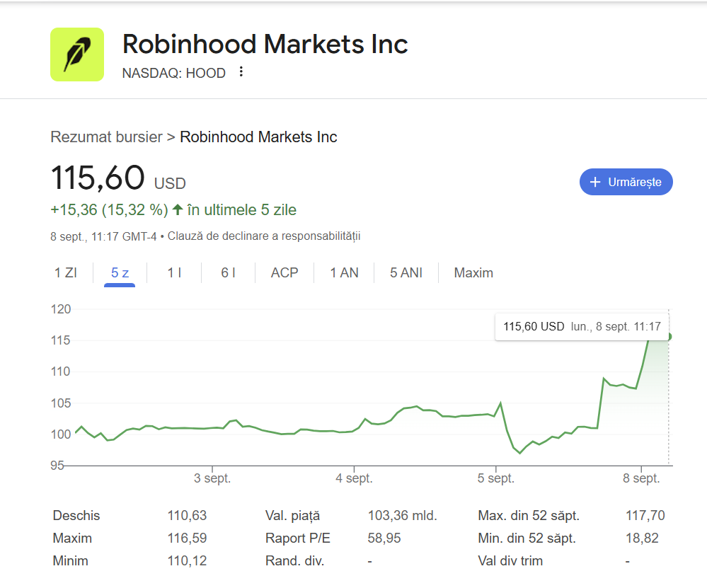Click the 4 sept. axis marker
The width and height of the screenshot is (707, 588).
pyautogui.click(x=354, y=478)
